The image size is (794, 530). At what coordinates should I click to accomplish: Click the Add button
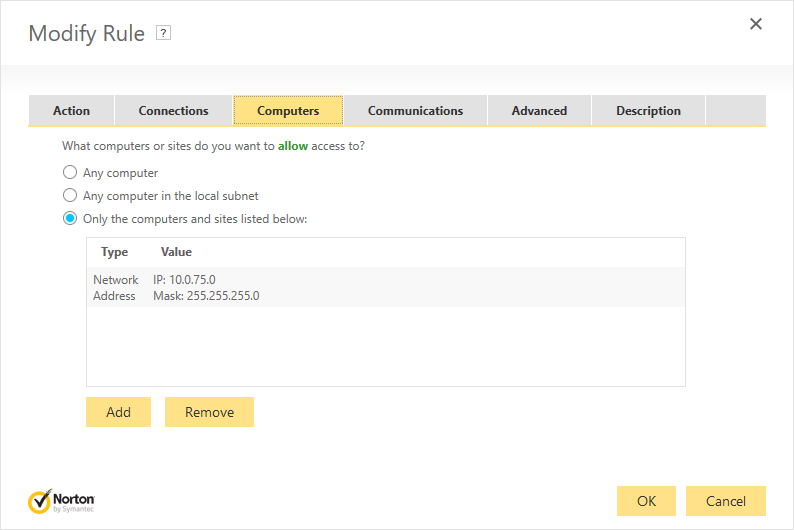coord(118,412)
